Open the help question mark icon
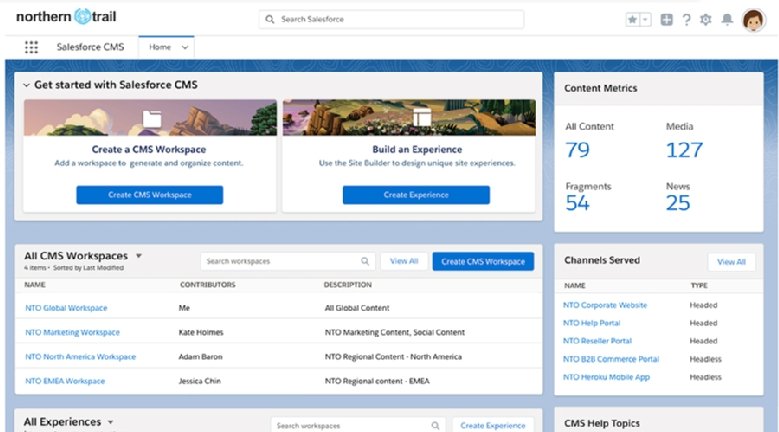779x432 pixels. click(x=686, y=19)
